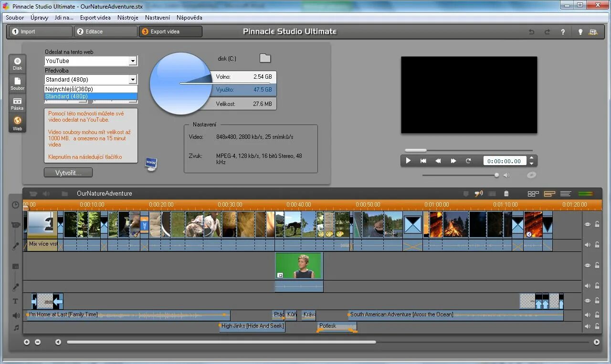
Task: Jump preview to the beginning
Action: click(x=423, y=161)
